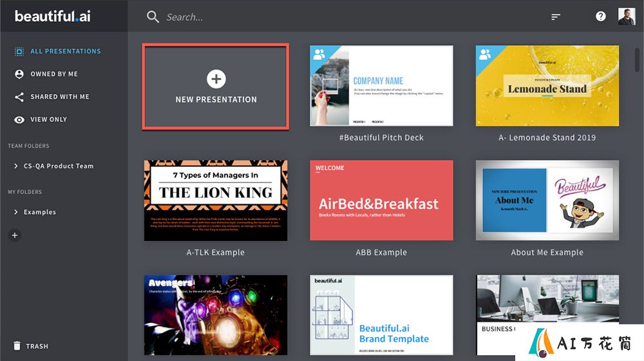This screenshot has width=644, height=361.
Task: Select All Presentations in sidebar
Action: coord(65,52)
